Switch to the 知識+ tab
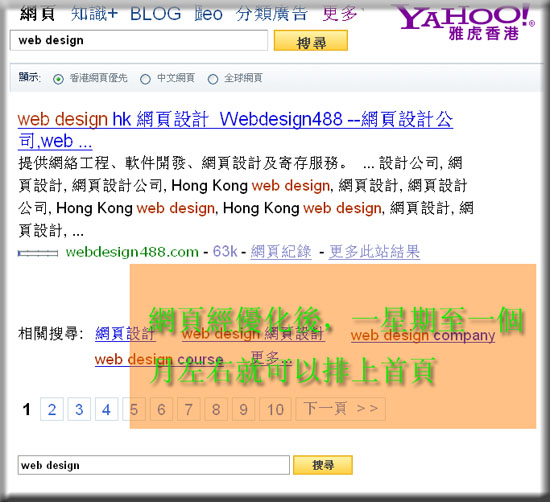This screenshot has height=502, width=550. pos(94,14)
